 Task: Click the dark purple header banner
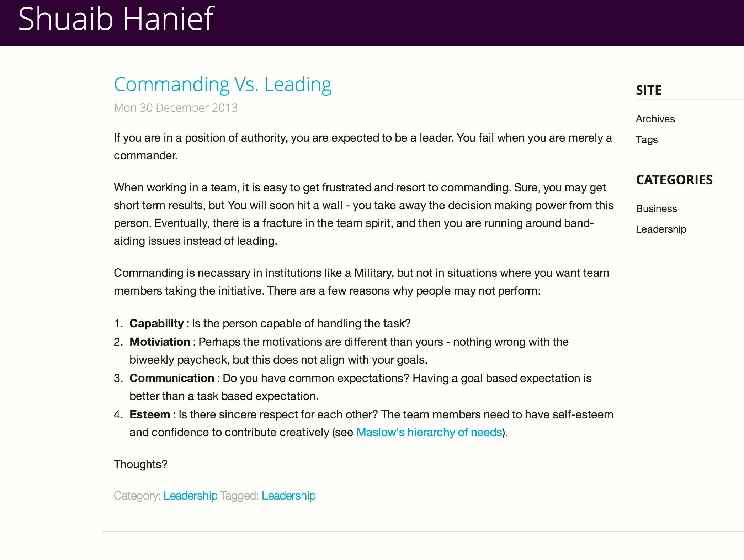pos(462,22)
